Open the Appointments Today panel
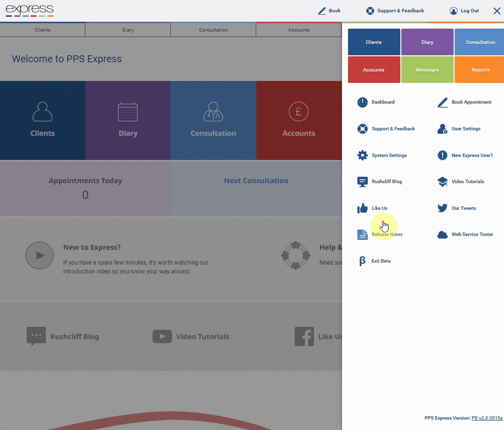504x430 pixels. coord(85,188)
